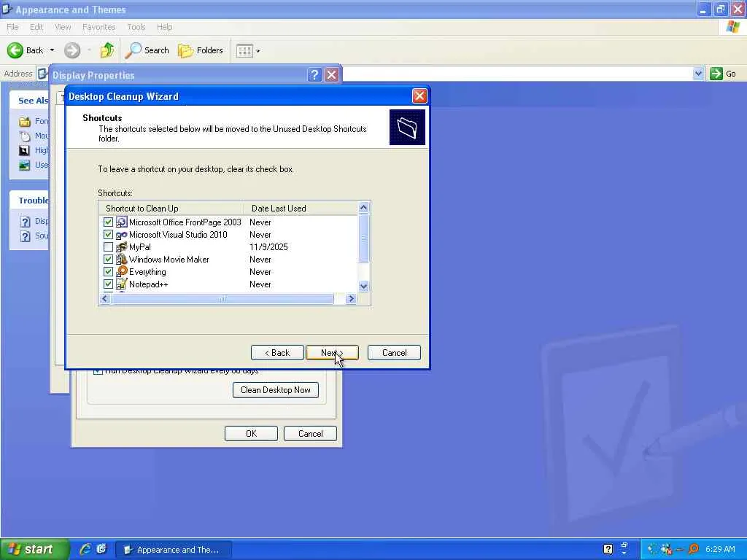The height and width of the screenshot is (560, 747).
Task: Click Fonts icon in See Also panel
Action: tap(25, 122)
